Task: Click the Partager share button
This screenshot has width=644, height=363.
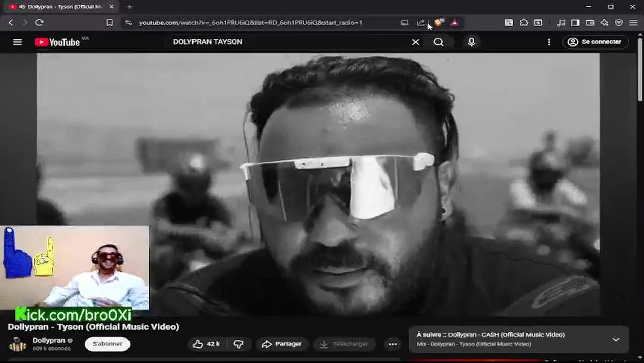Action: coord(281,344)
